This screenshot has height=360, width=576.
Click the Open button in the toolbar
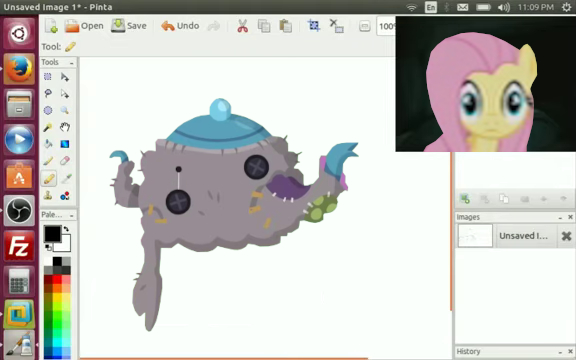click(x=84, y=26)
